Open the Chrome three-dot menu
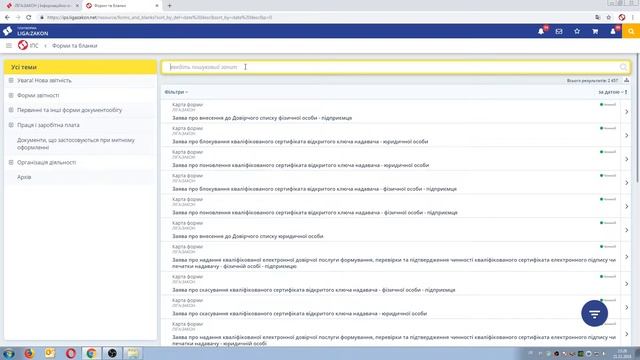Screen dimensions: 640x360 tap(633, 18)
